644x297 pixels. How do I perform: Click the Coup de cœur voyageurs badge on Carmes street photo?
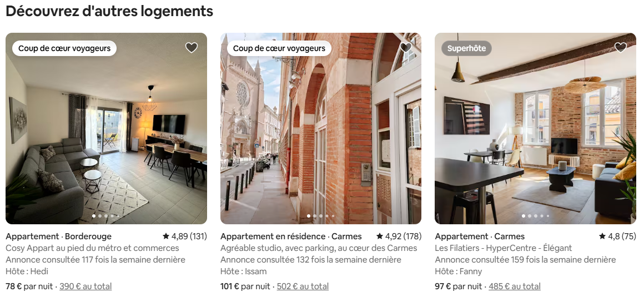point(279,48)
